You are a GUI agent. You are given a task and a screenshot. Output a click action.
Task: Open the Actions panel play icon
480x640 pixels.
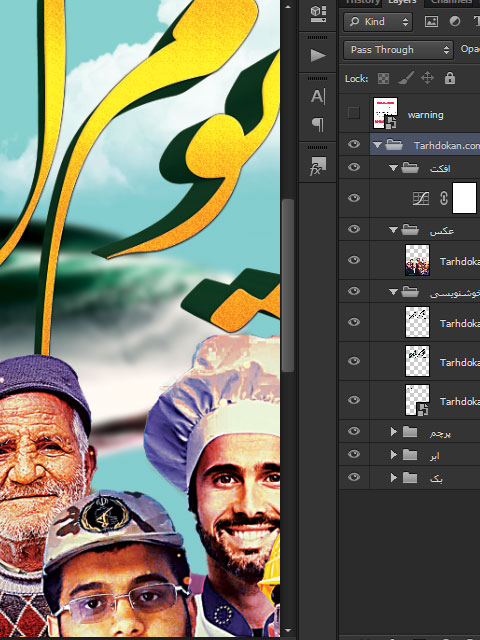click(318, 55)
